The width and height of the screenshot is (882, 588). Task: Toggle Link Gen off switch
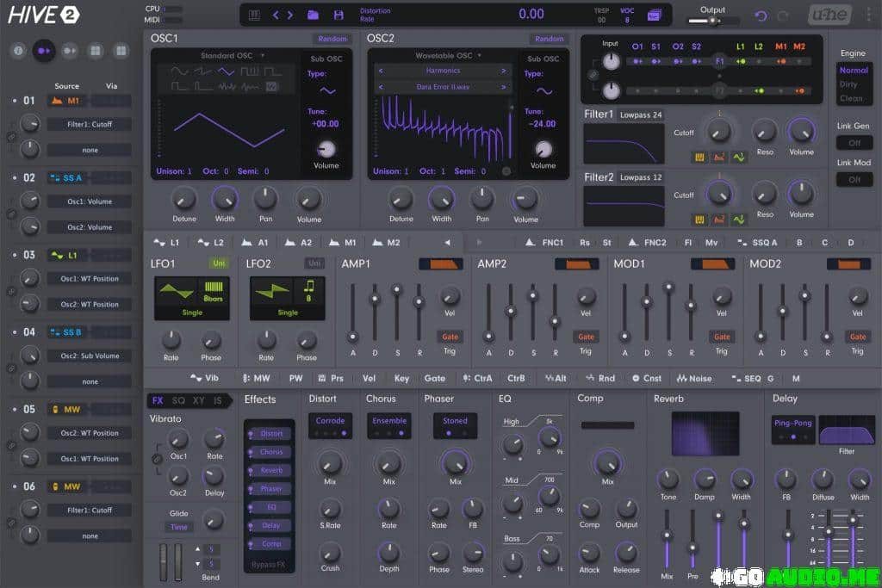(854, 143)
